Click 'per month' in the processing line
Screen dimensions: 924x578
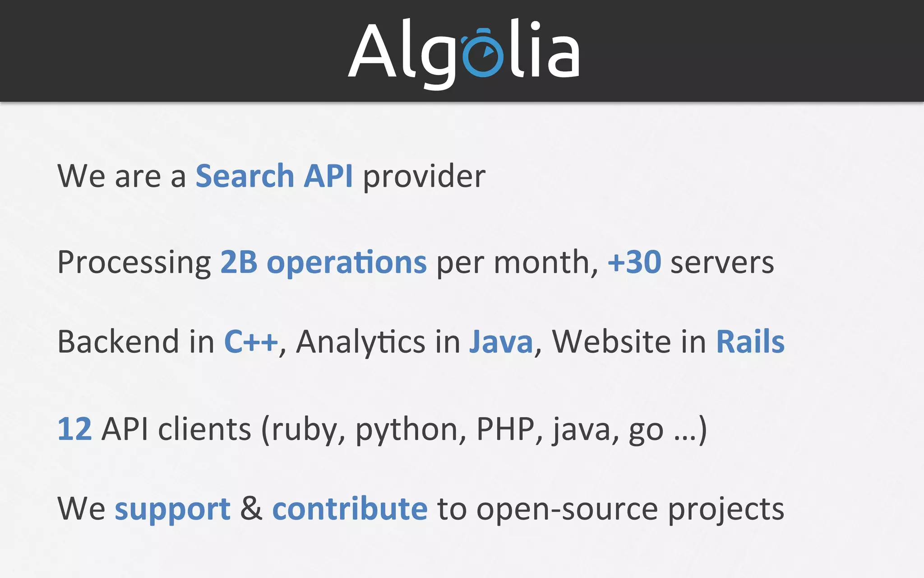(x=513, y=264)
